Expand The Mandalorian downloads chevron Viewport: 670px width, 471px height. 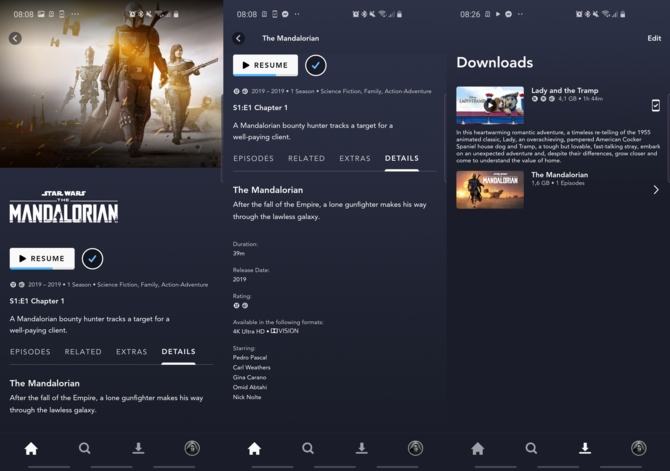[656, 190]
